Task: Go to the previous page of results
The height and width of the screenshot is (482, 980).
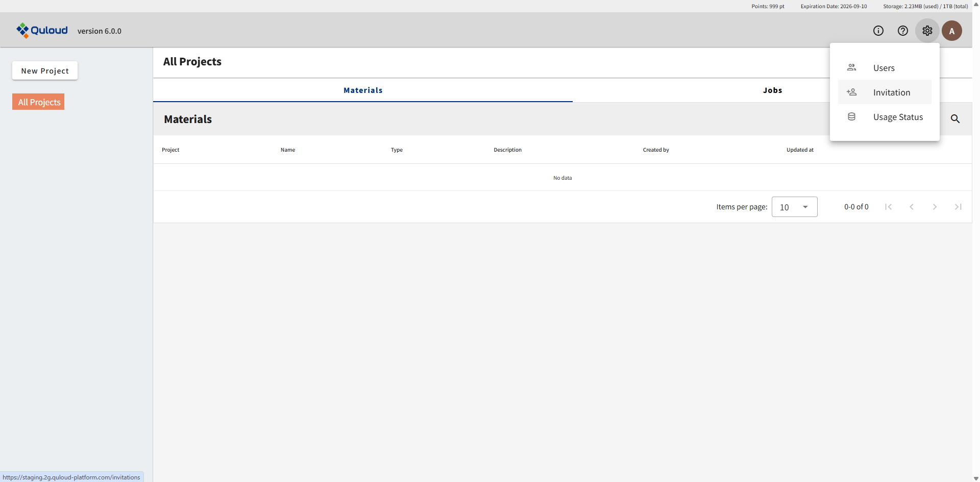Action: click(911, 207)
